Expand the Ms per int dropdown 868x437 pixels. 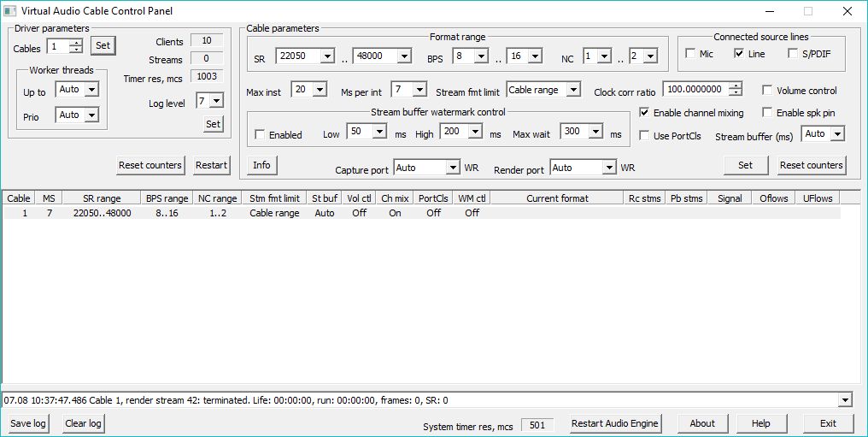tap(419, 89)
